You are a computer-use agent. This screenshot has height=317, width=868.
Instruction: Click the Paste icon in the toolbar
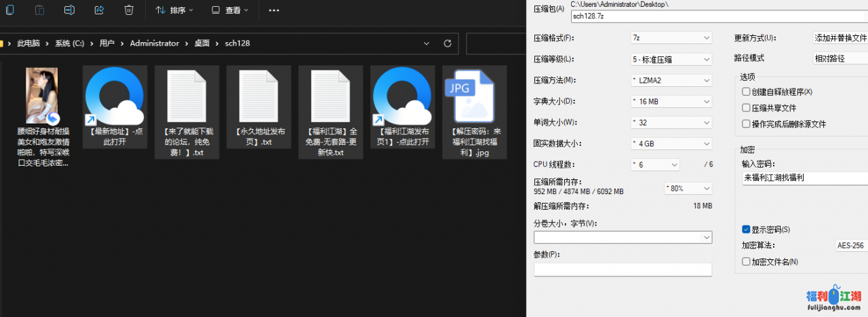point(39,10)
